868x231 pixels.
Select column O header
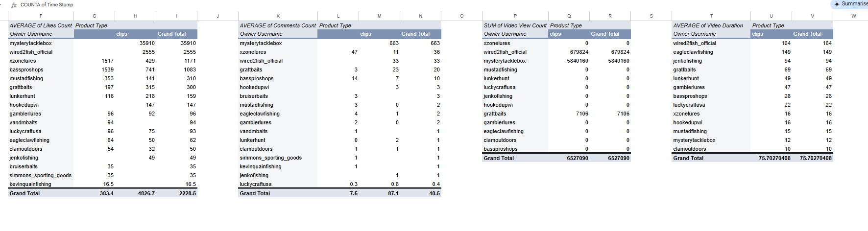pos(462,16)
